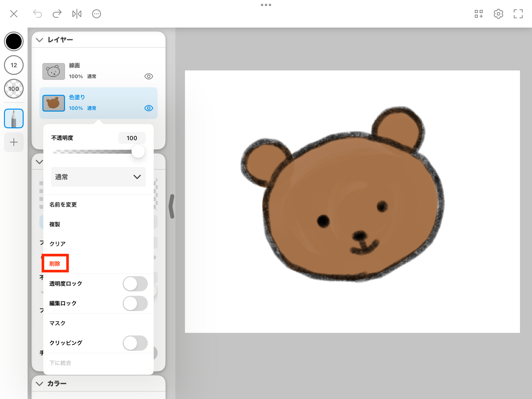Viewport: 532px width, 399px height.
Task: Open the 通常 blend mode dropdown
Action: pos(99,177)
